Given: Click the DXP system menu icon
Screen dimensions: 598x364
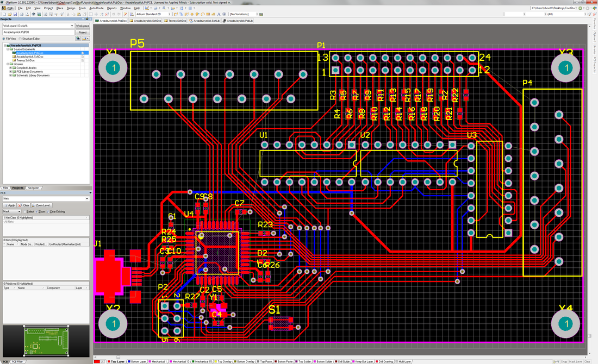Looking at the screenshot, I should pyautogui.click(x=8, y=8).
